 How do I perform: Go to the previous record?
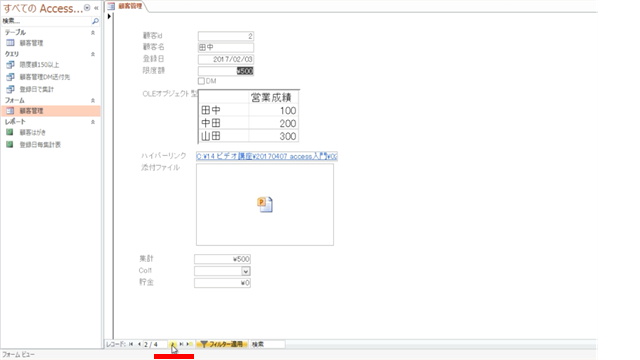point(139,344)
